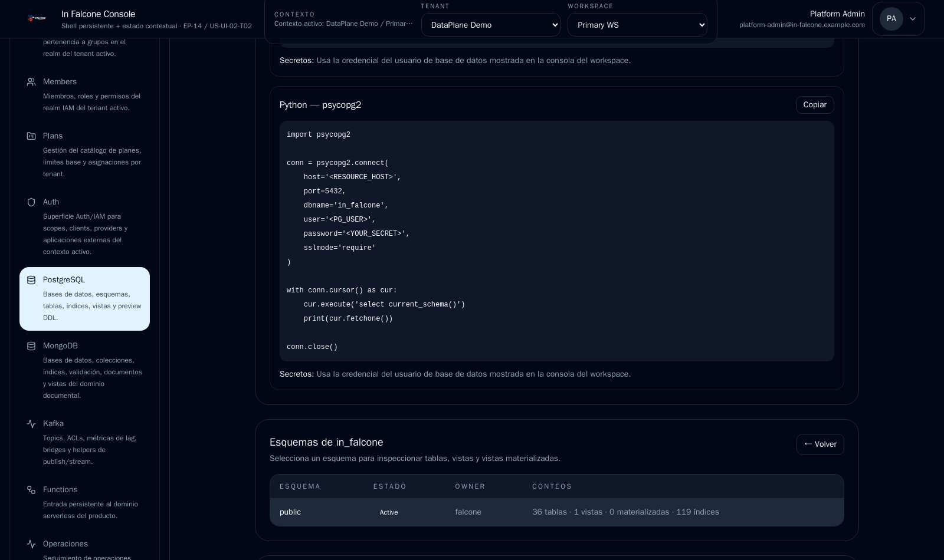Open Functions section in sidebar
This screenshot has width=944, height=560.
coord(84,503)
